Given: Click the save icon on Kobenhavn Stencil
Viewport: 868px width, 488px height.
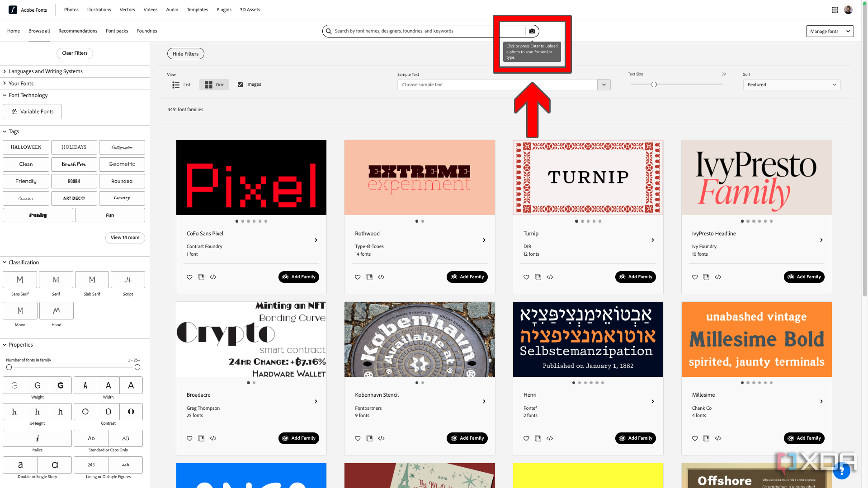Looking at the screenshot, I should click(x=370, y=438).
